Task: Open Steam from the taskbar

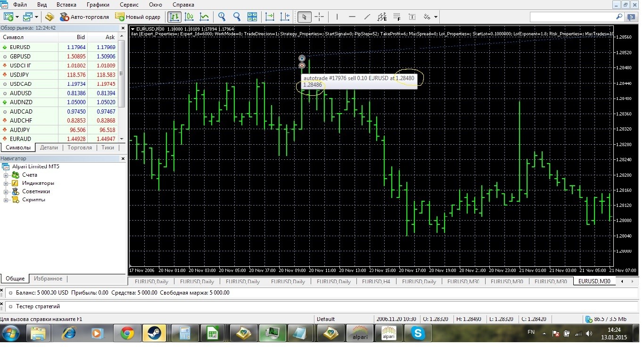Action: click(154, 334)
